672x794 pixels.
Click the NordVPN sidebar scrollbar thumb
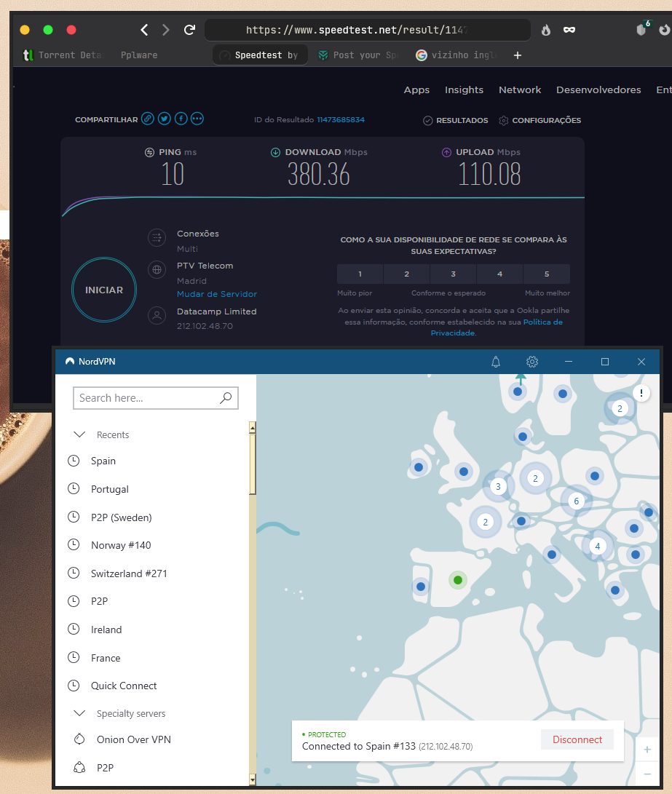pyautogui.click(x=252, y=464)
